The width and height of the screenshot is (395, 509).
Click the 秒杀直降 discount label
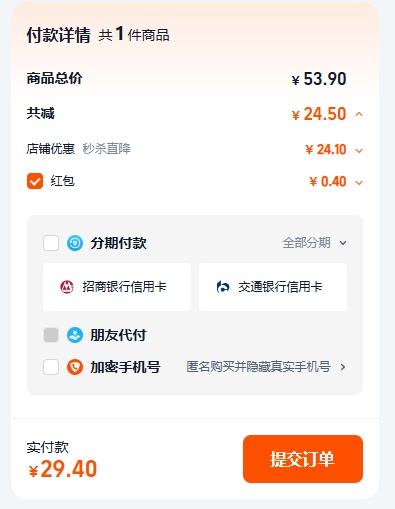(x=106, y=149)
